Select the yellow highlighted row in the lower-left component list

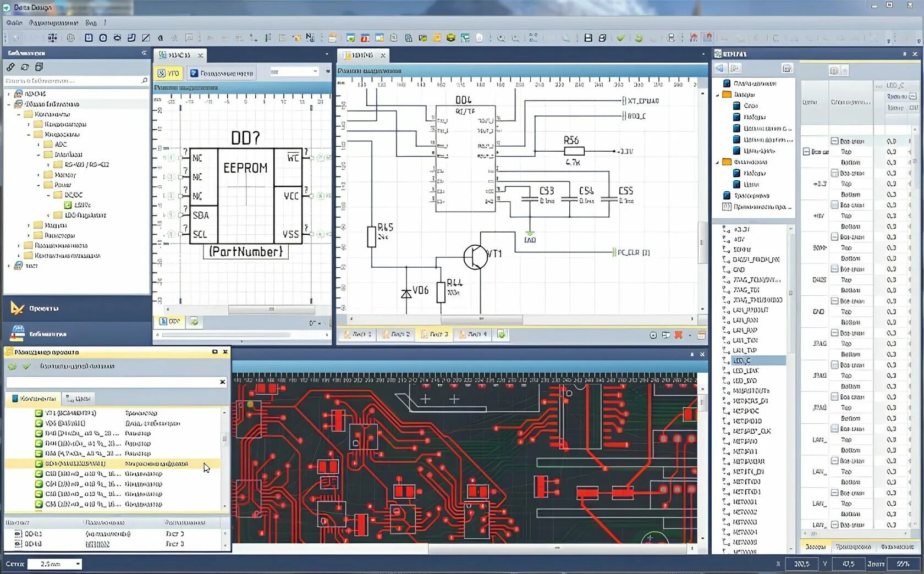113,463
